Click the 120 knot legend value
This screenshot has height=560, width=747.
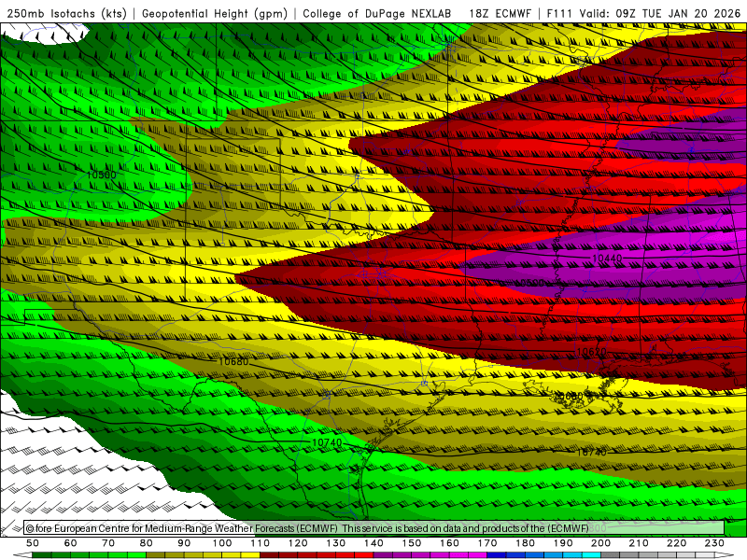point(298,543)
